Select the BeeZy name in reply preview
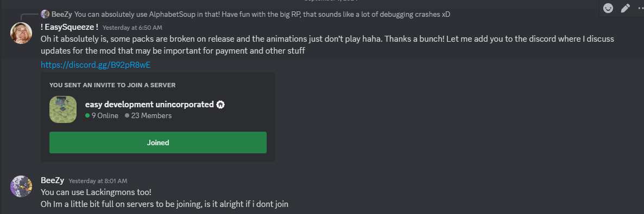The image size is (644, 214). [61, 14]
